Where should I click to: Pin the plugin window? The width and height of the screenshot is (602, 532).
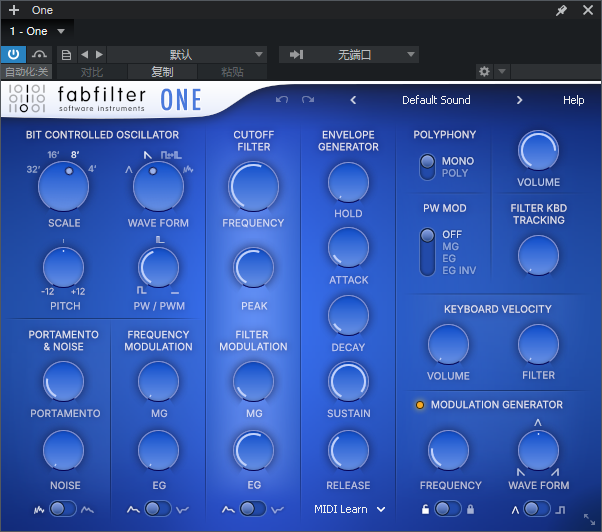point(561,10)
